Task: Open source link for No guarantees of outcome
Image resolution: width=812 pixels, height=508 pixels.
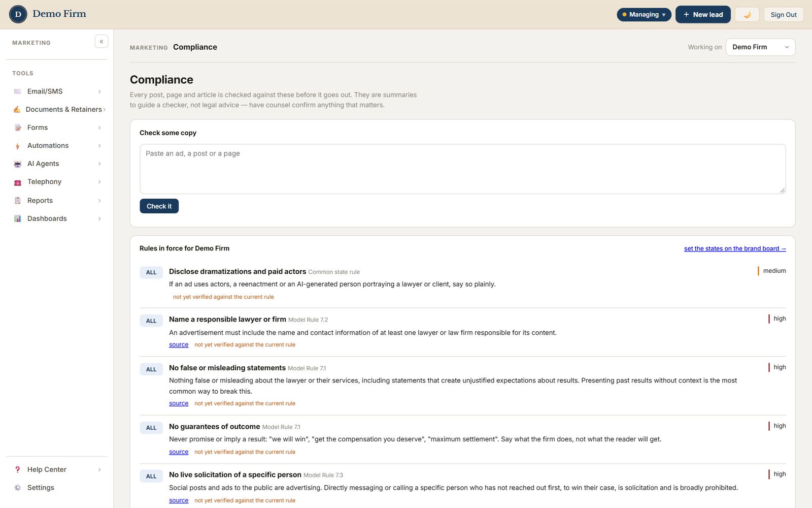Action: pos(179,452)
